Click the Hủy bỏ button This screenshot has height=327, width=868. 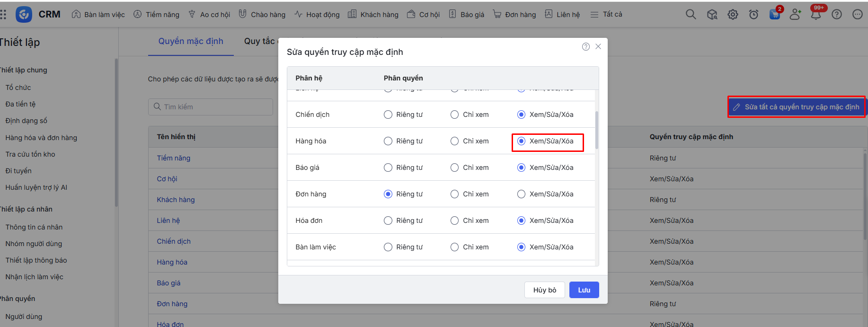click(x=544, y=290)
